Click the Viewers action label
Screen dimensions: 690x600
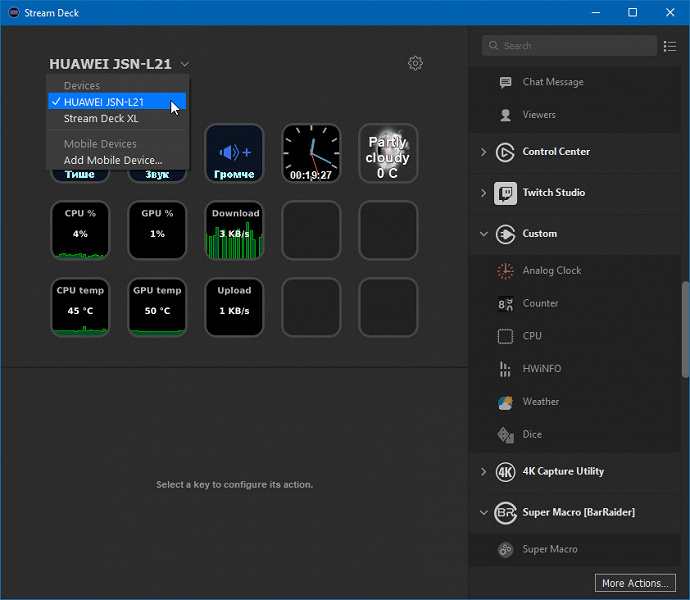(539, 115)
